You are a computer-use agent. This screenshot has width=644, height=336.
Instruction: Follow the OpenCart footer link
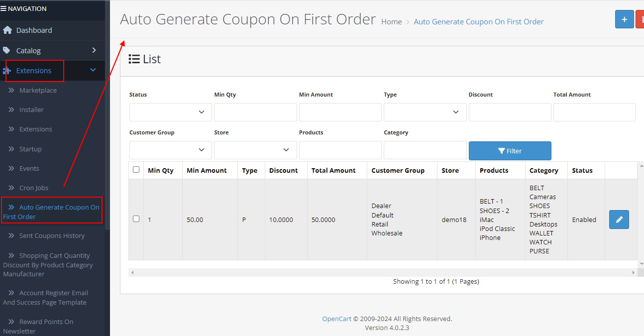[x=336, y=319]
